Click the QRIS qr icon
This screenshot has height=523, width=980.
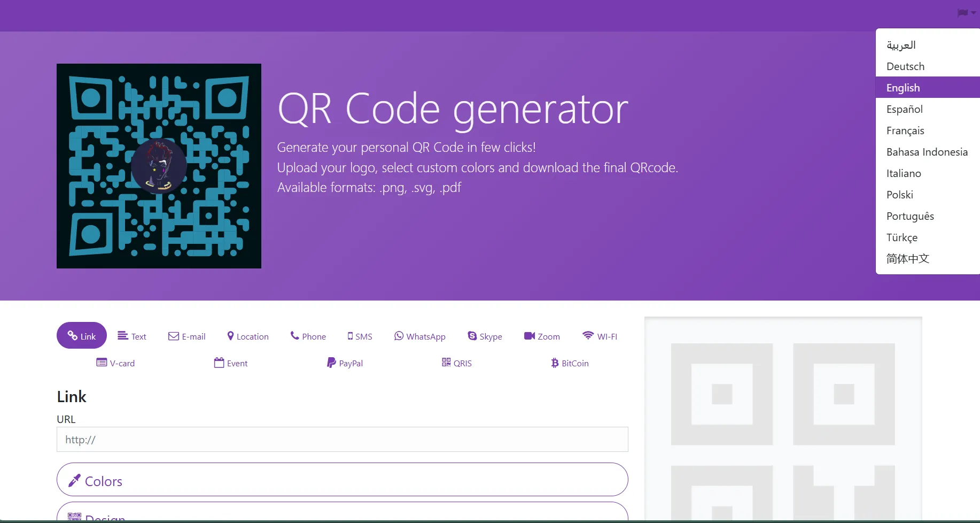pyautogui.click(x=446, y=362)
